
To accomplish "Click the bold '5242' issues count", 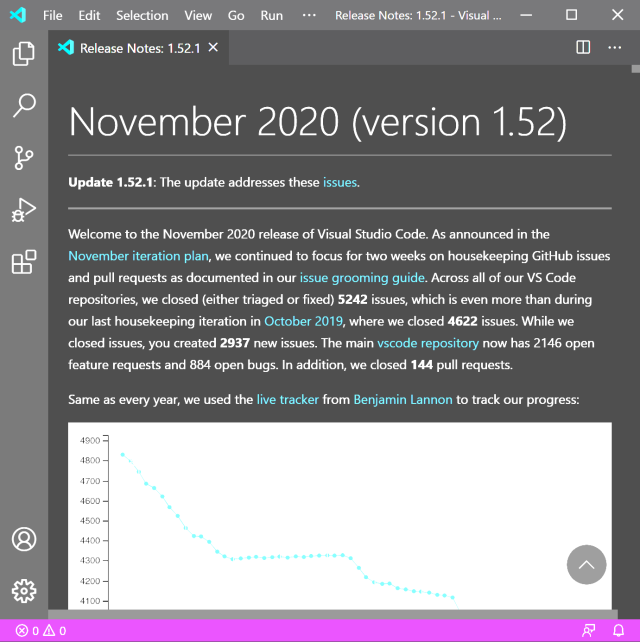I will point(353,299).
